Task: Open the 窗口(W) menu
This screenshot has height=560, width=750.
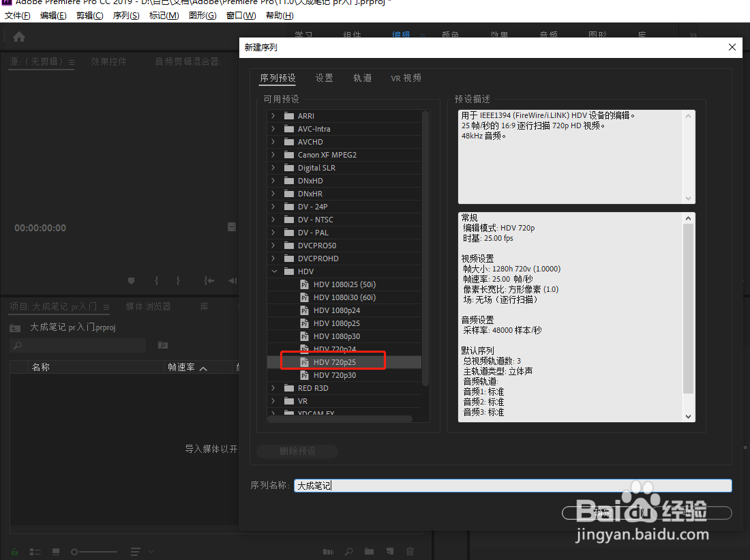Action: (x=241, y=15)
